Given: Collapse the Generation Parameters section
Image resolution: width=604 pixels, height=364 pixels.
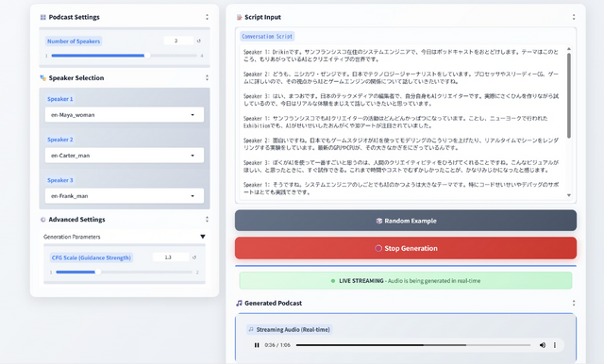Looking at the screenshot, I should tap(203, 237).
